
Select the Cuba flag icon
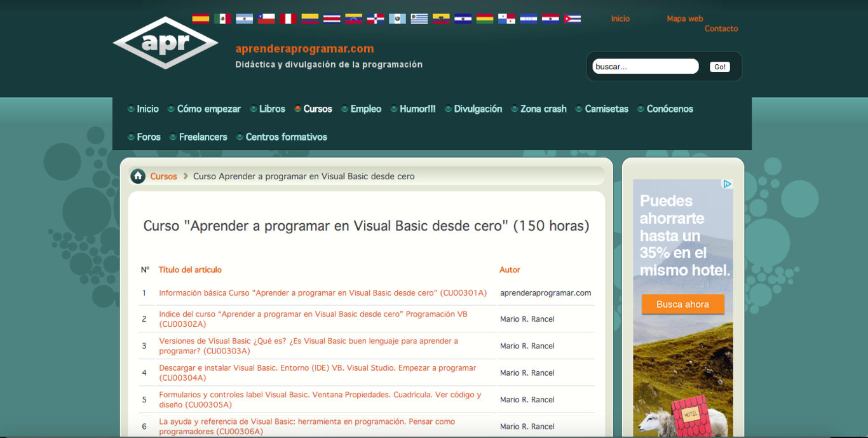tap(571, 18)
